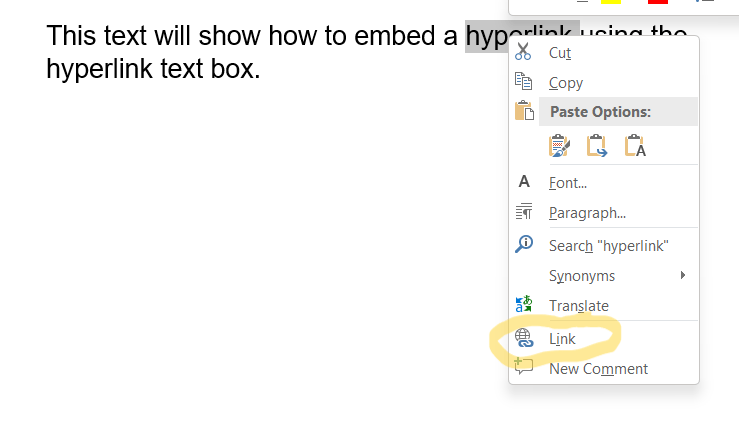Image resolution: width=739 pixels, height=425 pixels.
Task: Click the Copy pages icon
Action: (x=523, y=83)
